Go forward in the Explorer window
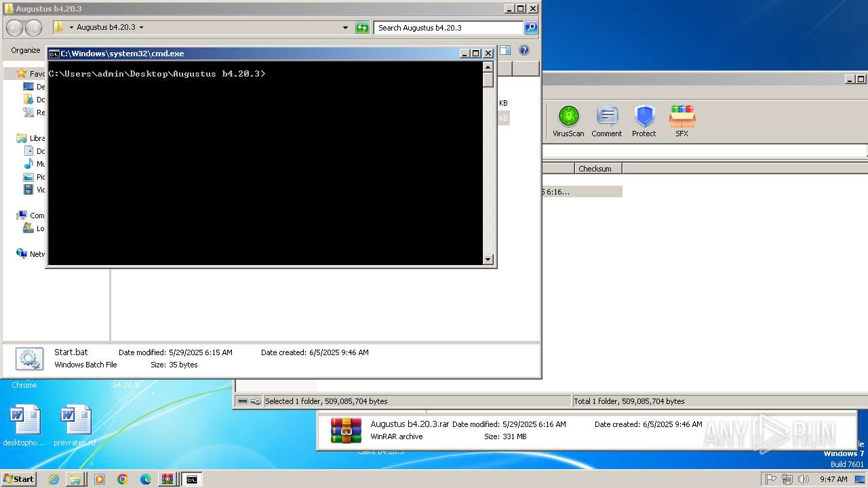This screenshot has width=868, height=488. [33, 28]
